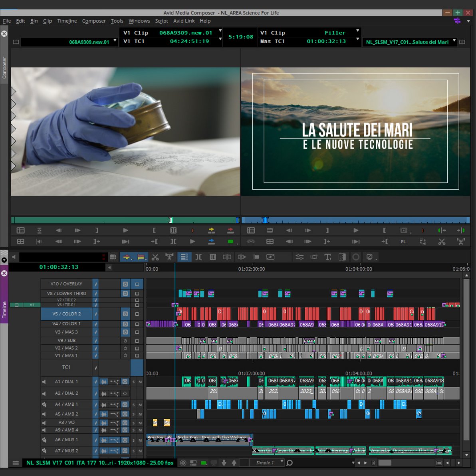Click the Play button under the record monitor
The height and width of the screenshot is (476, 476).
pyautogui.click(x=356, y=230)
